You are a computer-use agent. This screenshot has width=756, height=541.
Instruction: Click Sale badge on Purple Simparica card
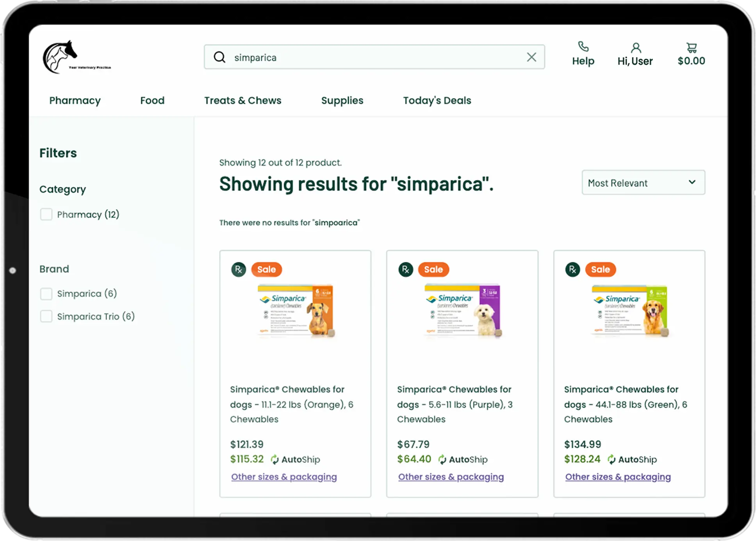click(x=433, y=269)
